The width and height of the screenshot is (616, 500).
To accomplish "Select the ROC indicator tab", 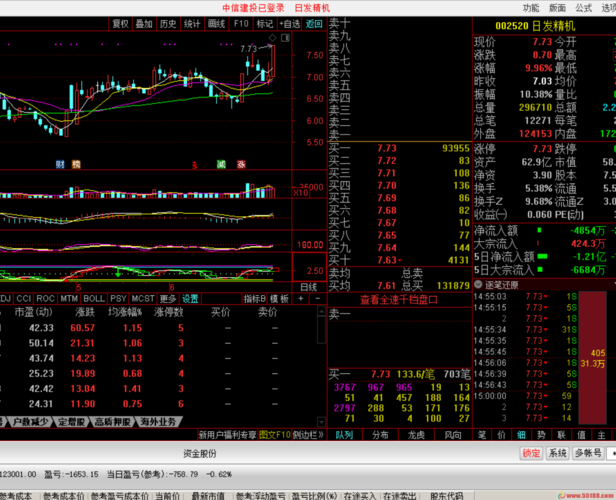I will [x=45, y=298].
